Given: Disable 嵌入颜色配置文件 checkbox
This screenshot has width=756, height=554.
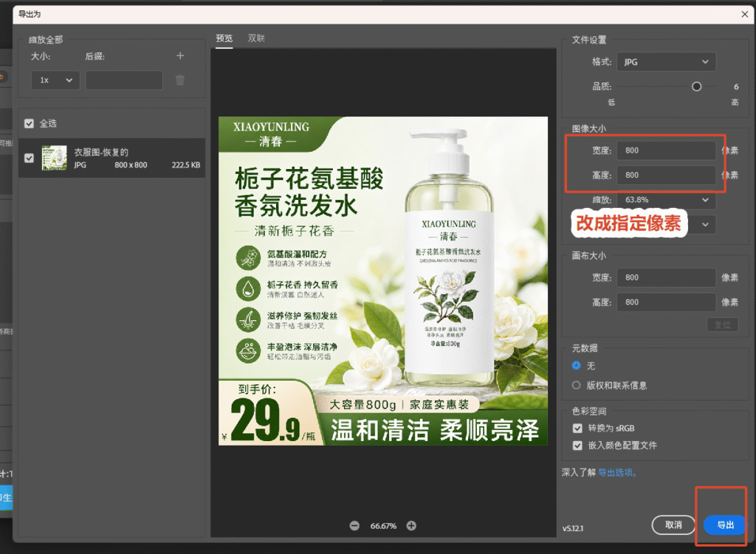Looking at the screenshot, I should pos(577,446).
